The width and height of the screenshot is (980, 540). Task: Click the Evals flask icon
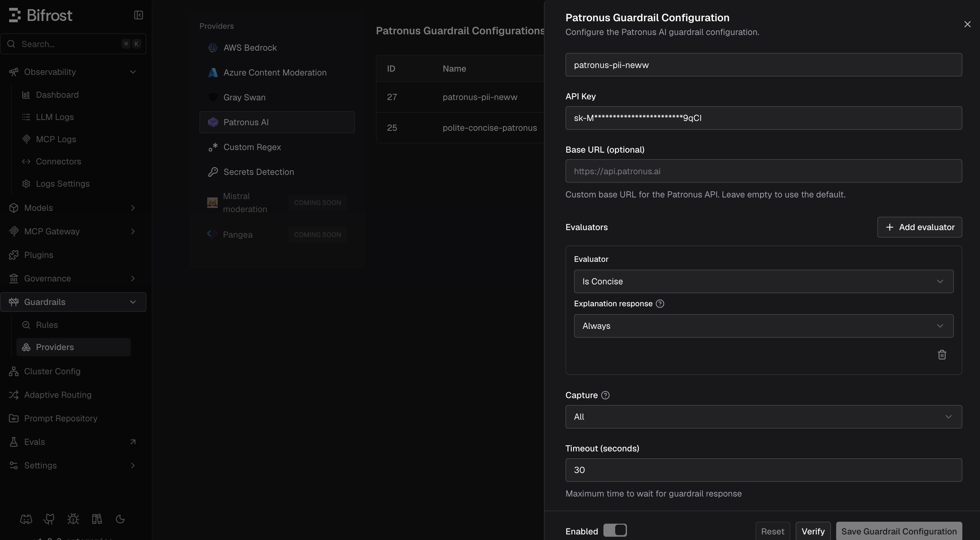[14, 442]
